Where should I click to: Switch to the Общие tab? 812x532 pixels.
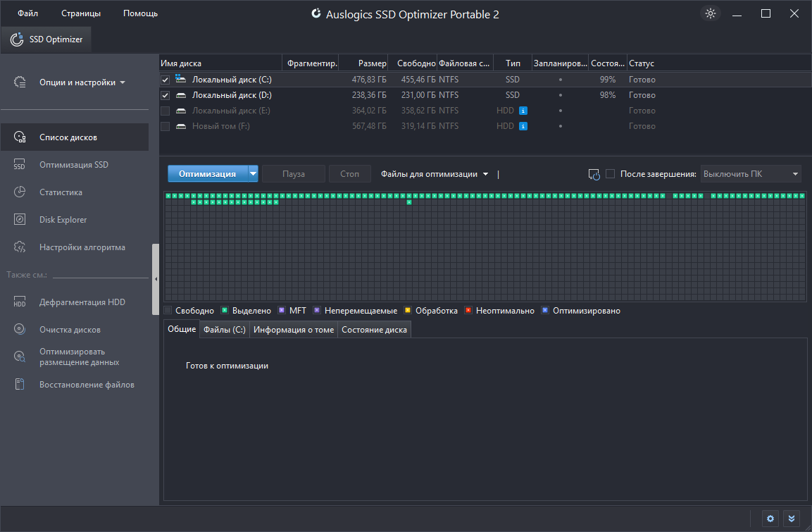[x=182, y=330]
